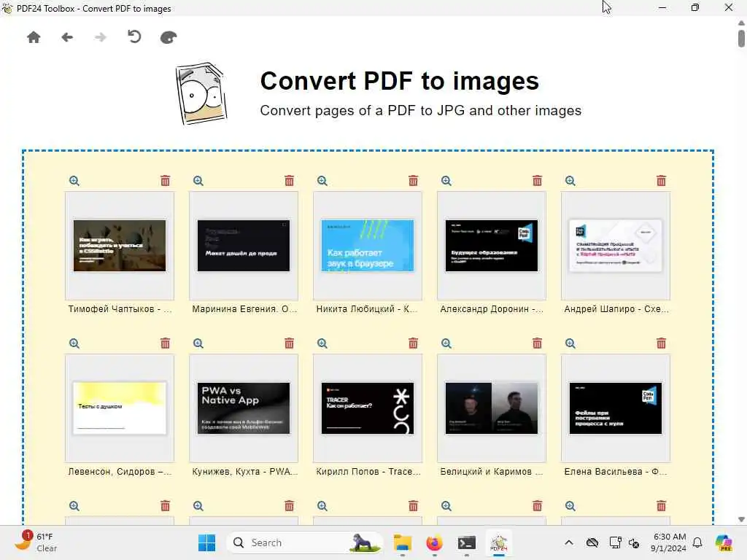Select the Елена Васильева slide thumbnail
The width and height of the screenshot is (747, 560).
[x=616, y=408]
